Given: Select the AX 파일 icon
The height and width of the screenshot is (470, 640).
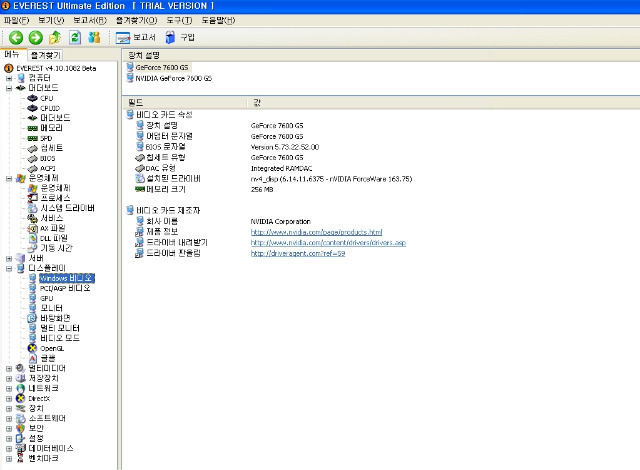Looking at the screenshot, I should click(x=32, y=228).
